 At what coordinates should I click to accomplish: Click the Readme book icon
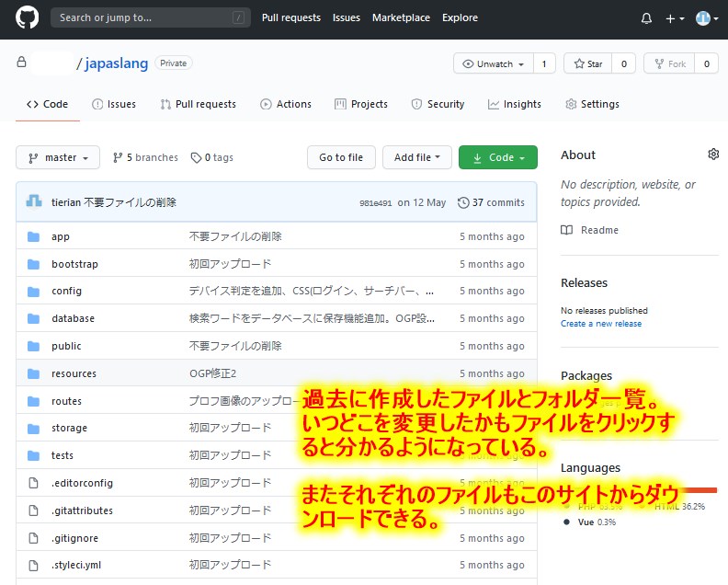[x=567, y=230]
